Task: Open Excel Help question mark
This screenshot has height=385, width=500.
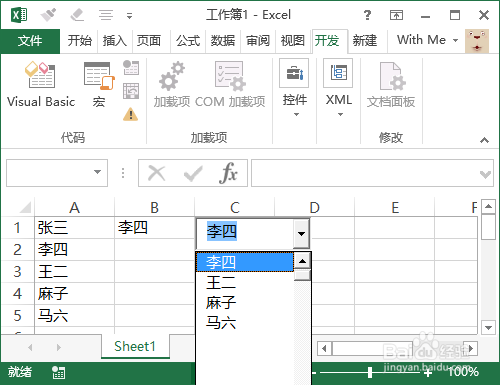Action: 367,15
